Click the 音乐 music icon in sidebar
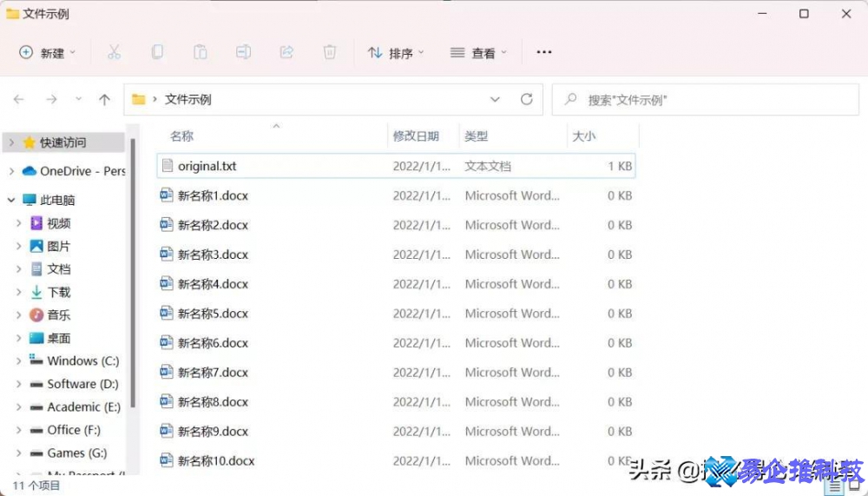 (36, 314)
